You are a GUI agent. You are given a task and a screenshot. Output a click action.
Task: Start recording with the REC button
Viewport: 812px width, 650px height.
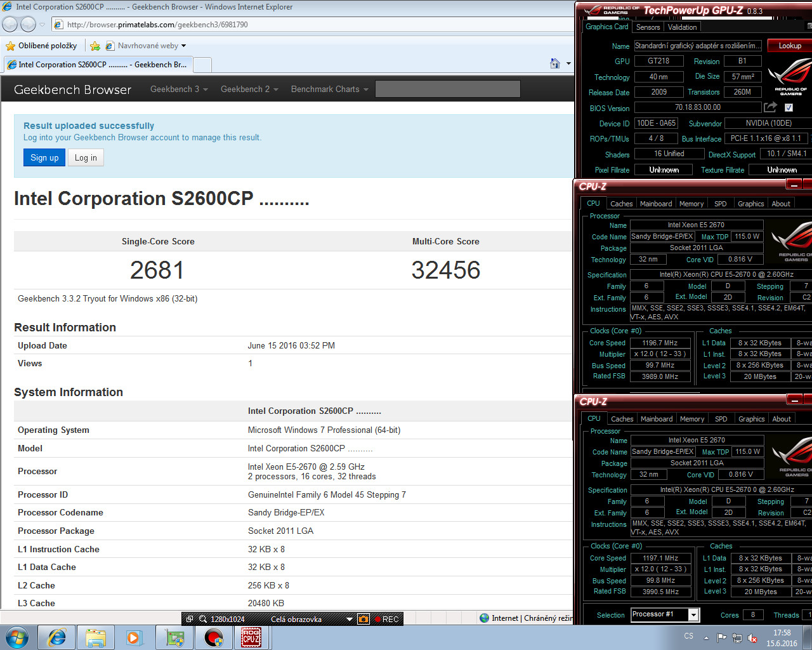point(386,619)
